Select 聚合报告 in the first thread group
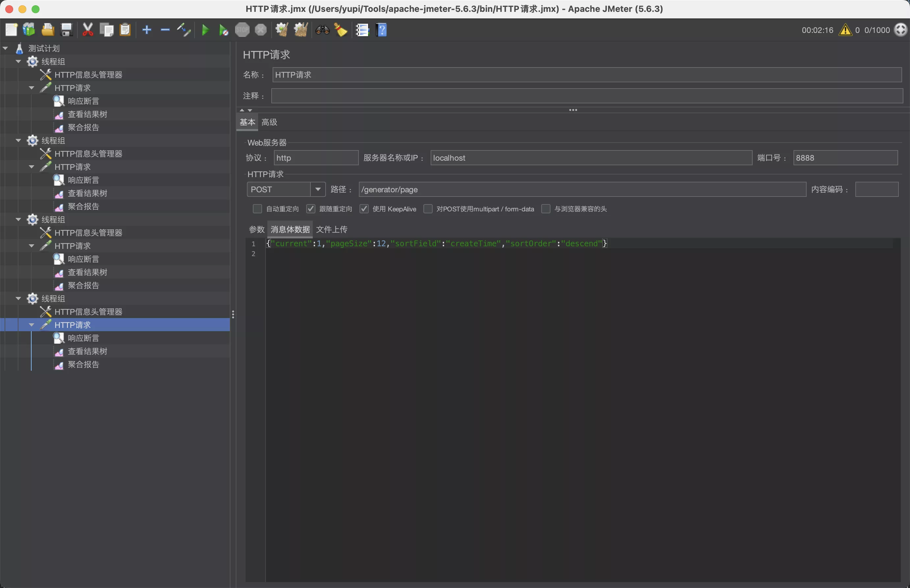The width and height of the screenshot is (910, 588). 83,127
